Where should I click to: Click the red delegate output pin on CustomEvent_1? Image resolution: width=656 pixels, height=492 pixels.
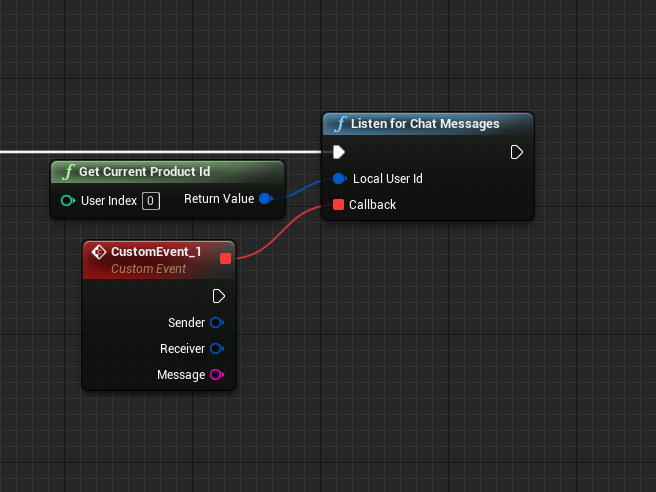point(225,259)
